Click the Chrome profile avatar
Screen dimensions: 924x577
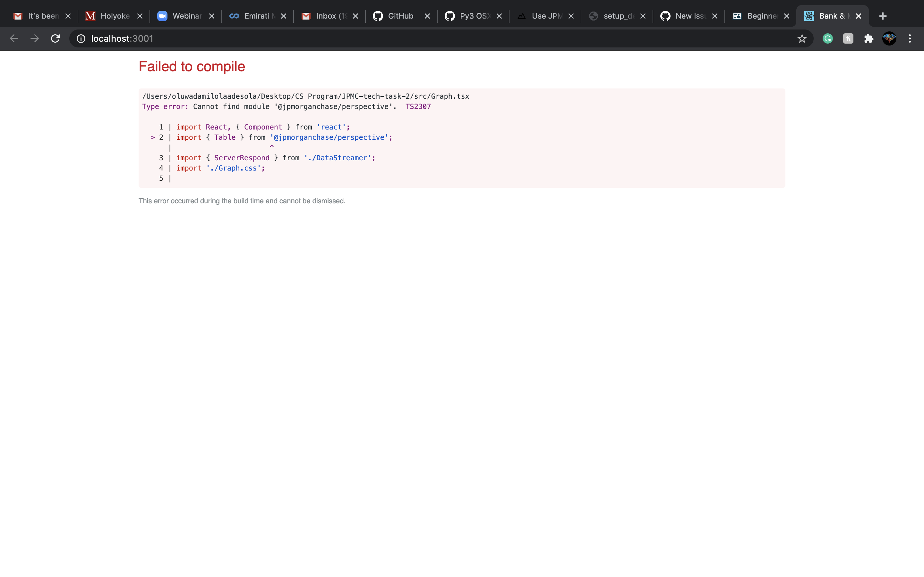[889, 38]
